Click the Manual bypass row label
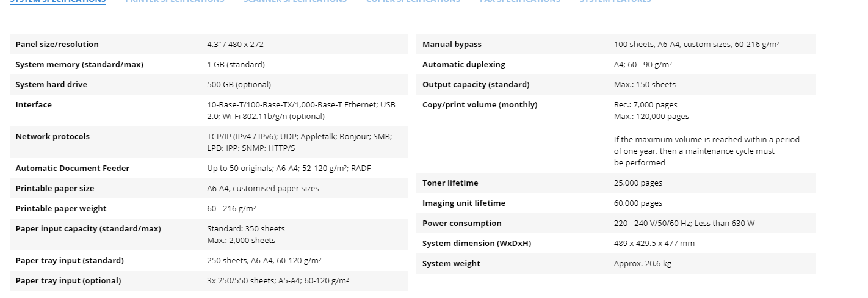This screenshot has height=298, width=868. [452, 45]
